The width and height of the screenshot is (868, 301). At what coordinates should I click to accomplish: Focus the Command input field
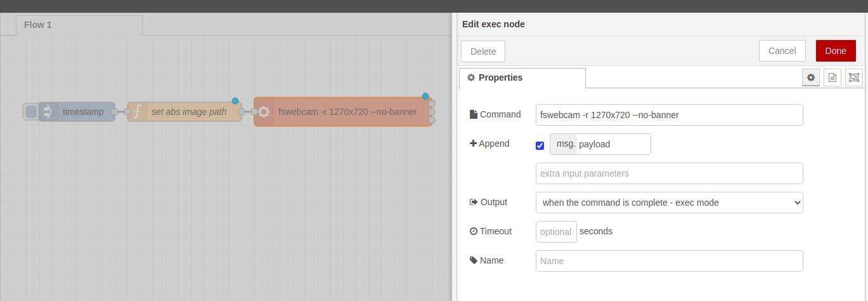point(669,115)
